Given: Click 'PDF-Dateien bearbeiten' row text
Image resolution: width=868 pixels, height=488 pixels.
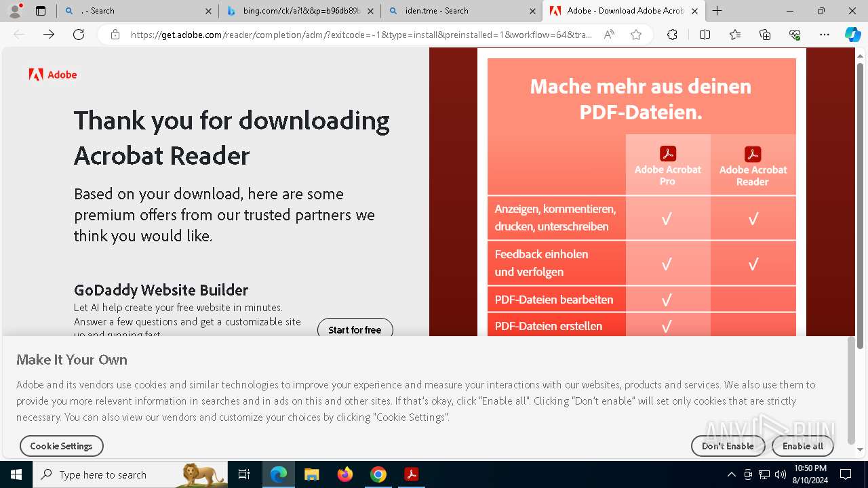Looking at the screenshot, I should (554, 300).
